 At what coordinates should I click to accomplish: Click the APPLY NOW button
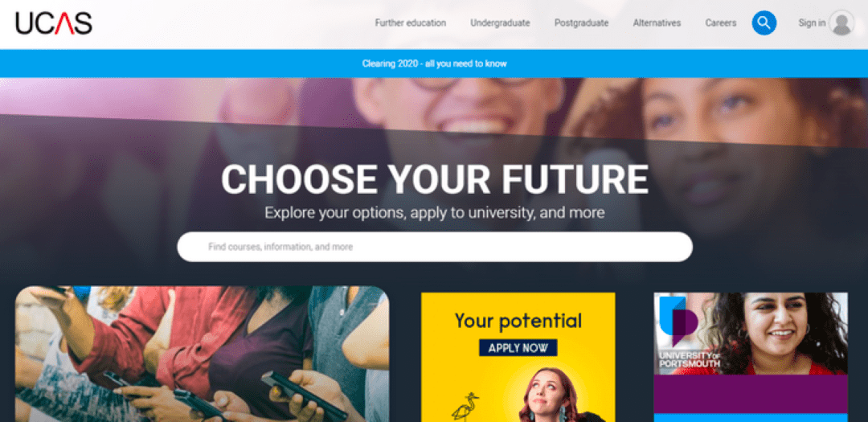point(518,348)
